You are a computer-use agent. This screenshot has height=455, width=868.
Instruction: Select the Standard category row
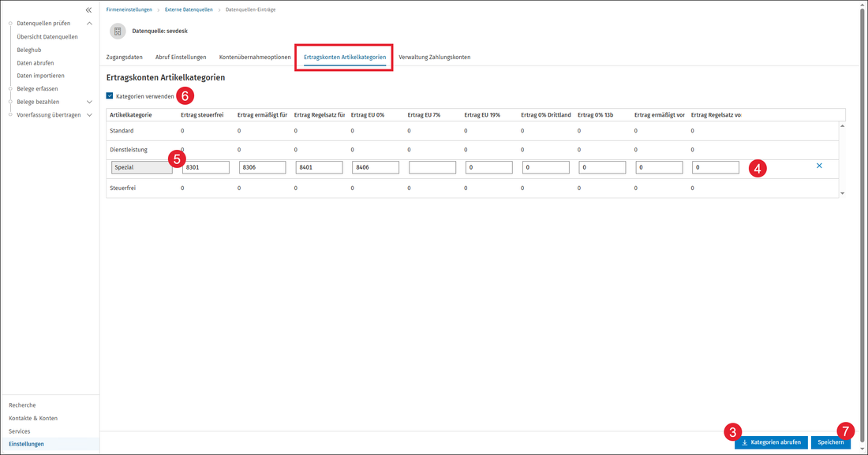[472, 131]
